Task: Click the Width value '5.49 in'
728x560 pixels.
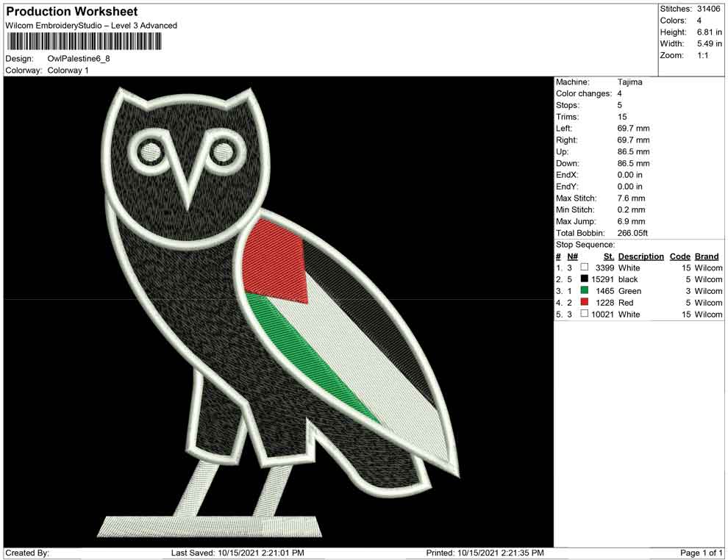Action: [x=709, y=43]
